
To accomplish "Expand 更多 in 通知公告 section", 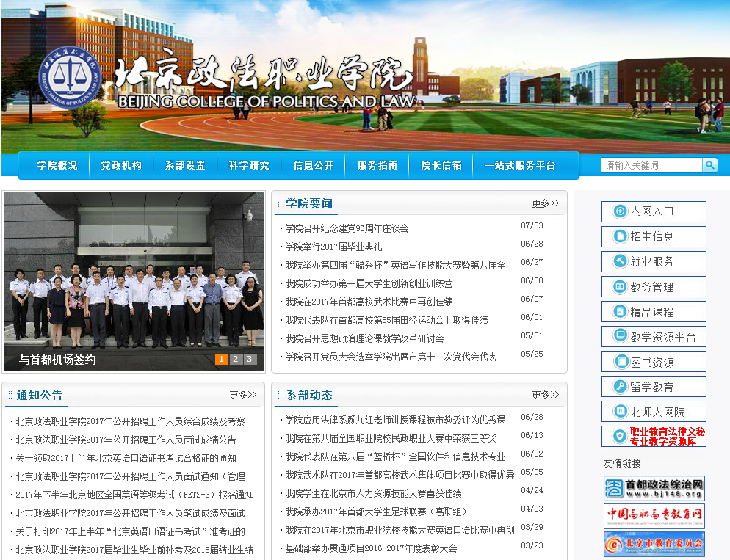I will 242,395.
